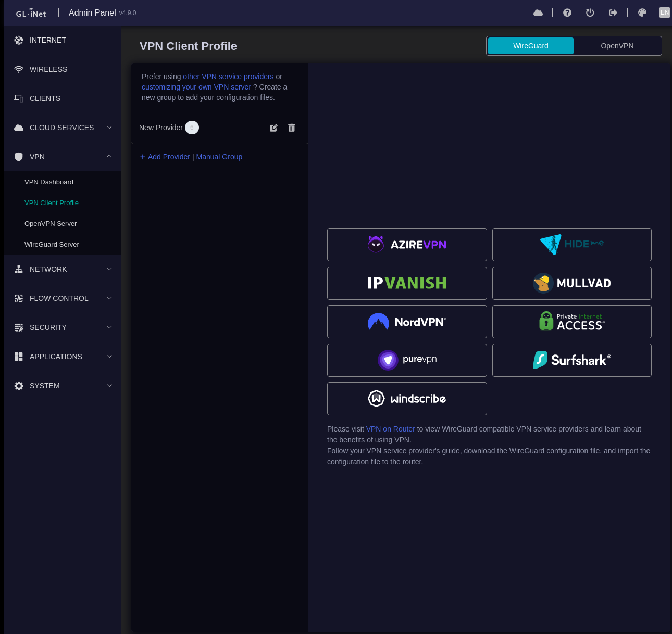Viewport: 672px width, 634px height.
Task: Open VPN Dashboard menu item
Action: click(x=49, y=182)
